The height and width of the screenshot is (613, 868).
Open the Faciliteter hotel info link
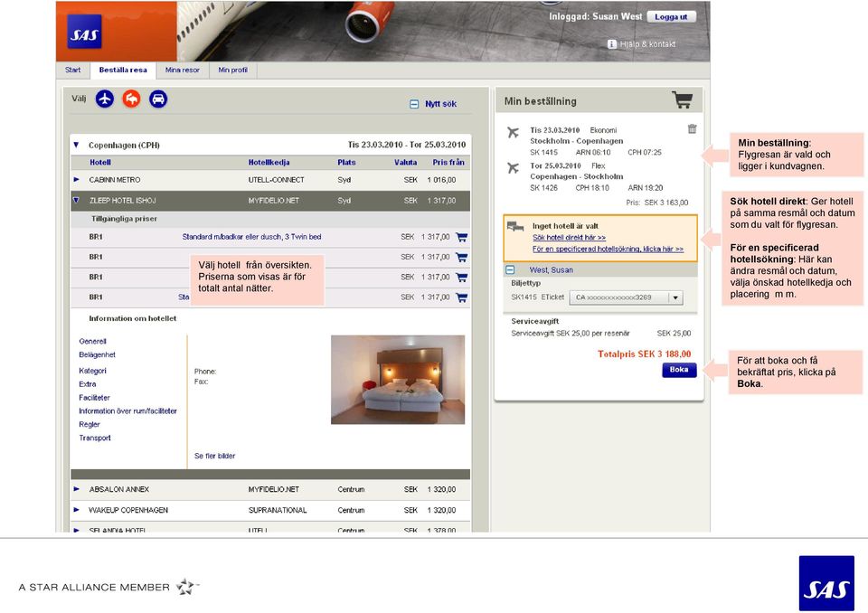tap(95, 398)
